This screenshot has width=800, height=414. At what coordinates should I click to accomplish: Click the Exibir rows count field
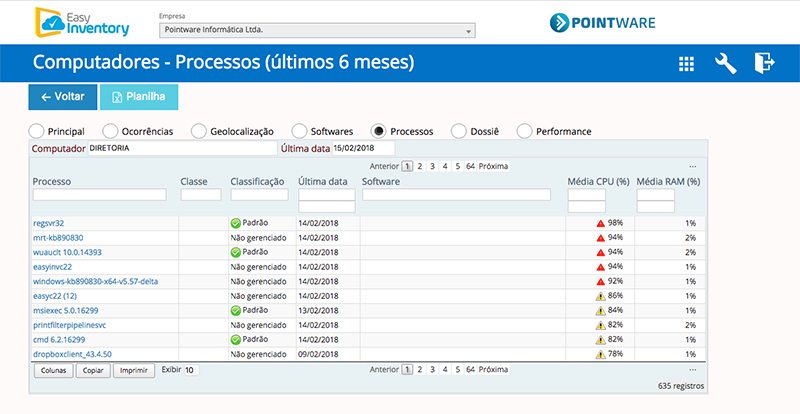(190, 370)
